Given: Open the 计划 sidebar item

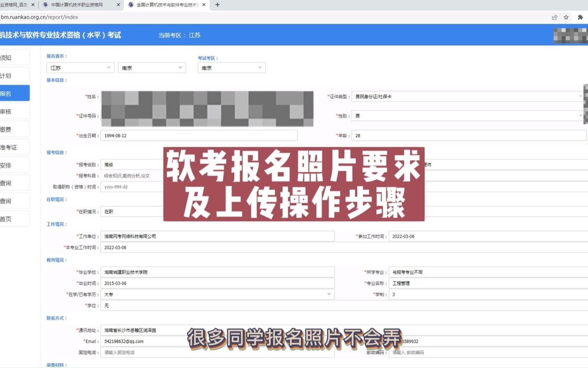Looking at the screenshot, I should [x=15, y=76].
